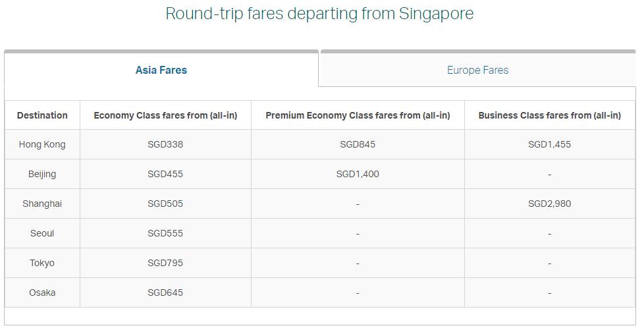Switch to the Asia Fares tab

point(161,70)
